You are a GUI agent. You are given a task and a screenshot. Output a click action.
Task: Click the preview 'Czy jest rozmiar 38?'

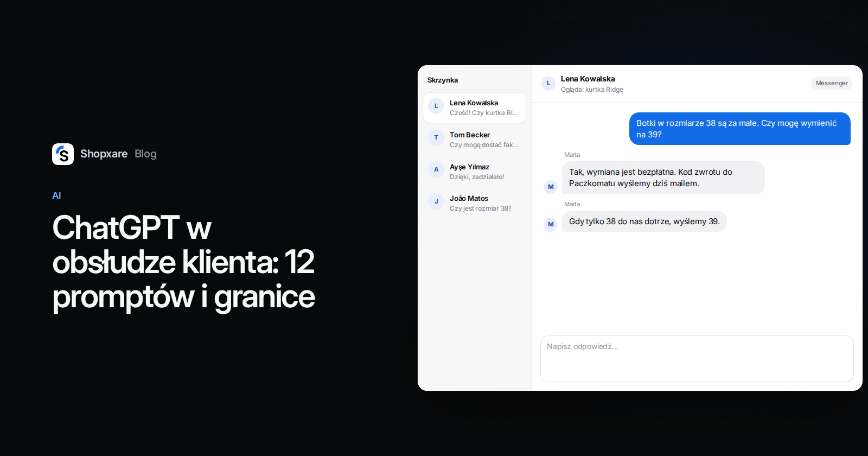(481, 208)
